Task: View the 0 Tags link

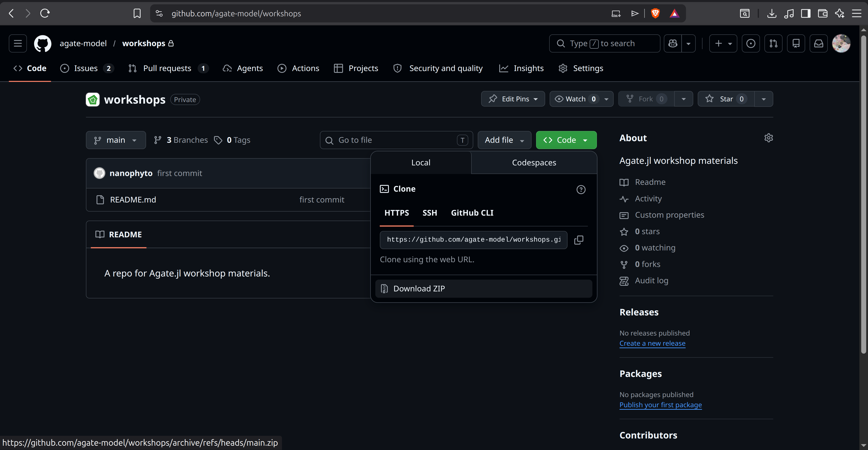Action: point(232,140)
